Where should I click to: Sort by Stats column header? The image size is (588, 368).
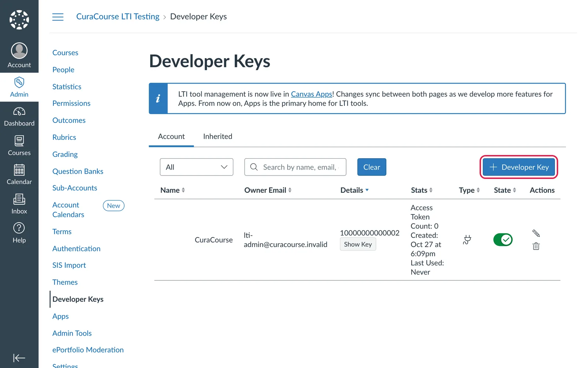pos(422,190)
